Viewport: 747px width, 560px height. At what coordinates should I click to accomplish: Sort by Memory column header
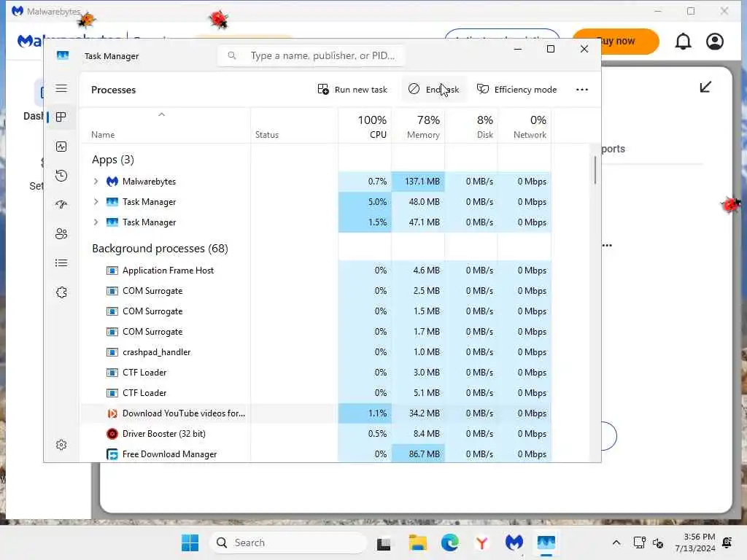pos(418,126)
